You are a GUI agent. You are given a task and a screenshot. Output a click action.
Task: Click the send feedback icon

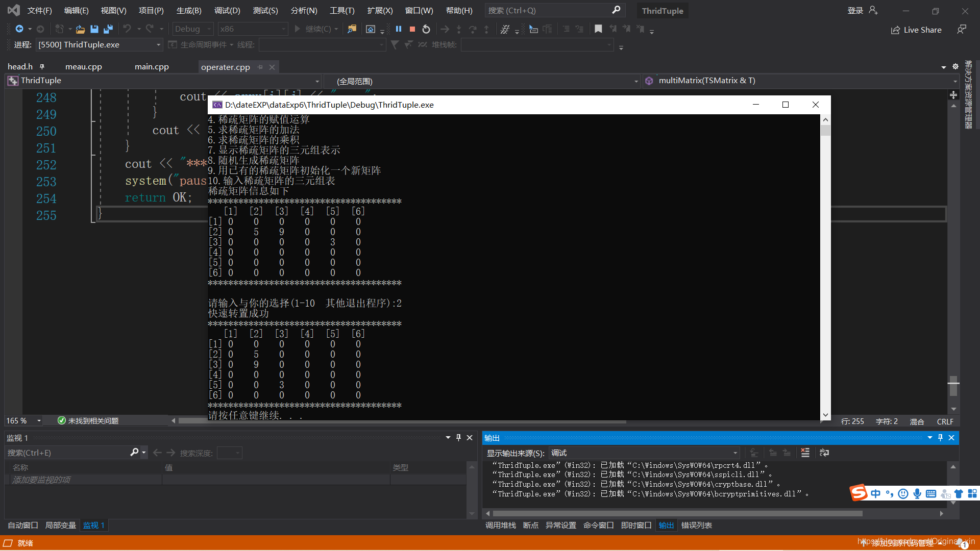pos(962,30)
